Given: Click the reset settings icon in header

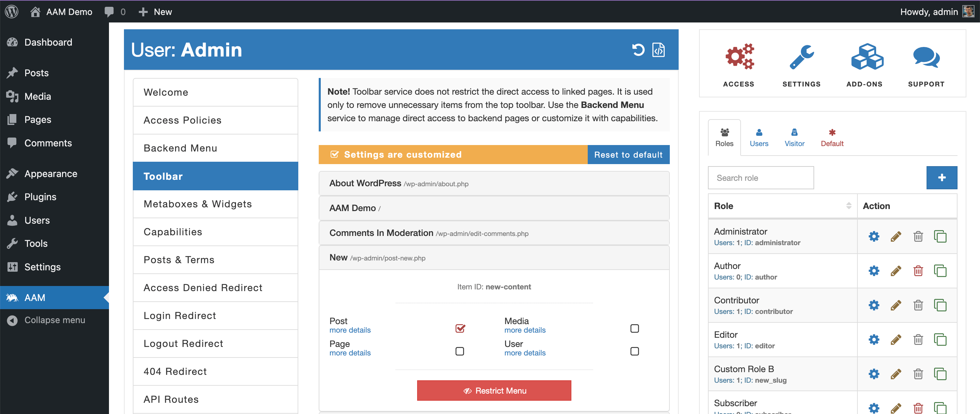Looking at the screenshot, I should point(638,50).
